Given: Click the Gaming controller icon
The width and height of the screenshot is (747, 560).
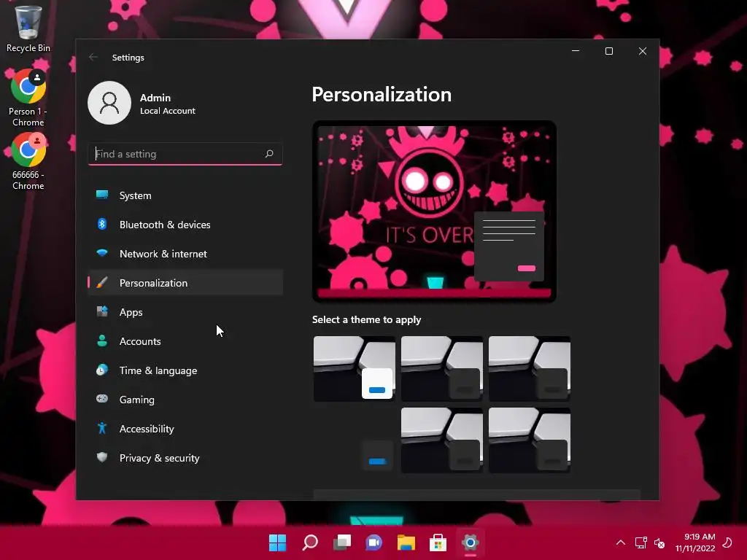Looking at the screenshot, I should coord(102,399).
